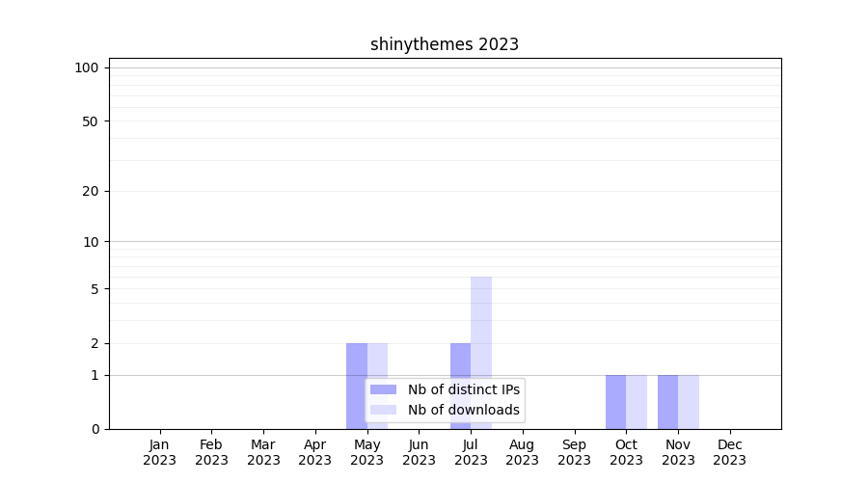The width and height of the screenshot is (868, 482).
Task: Click the chart title 'shinythemes 2023'
Action: tap(445, 44)
